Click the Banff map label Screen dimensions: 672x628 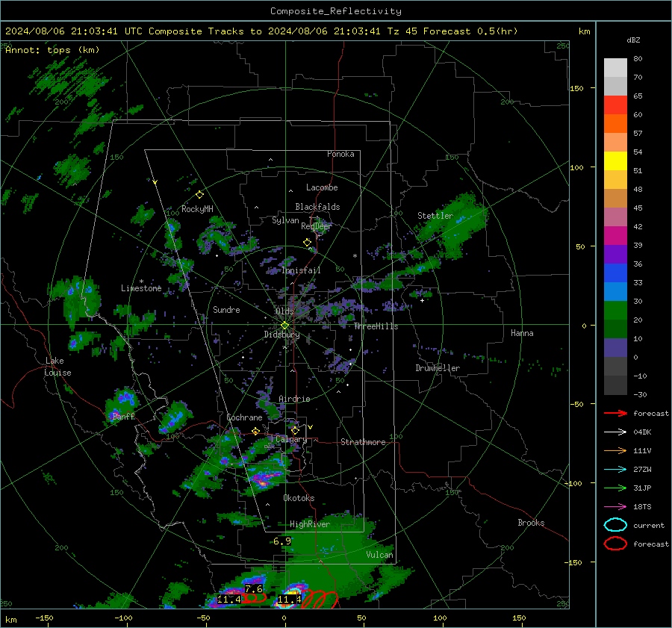[123, 416]
